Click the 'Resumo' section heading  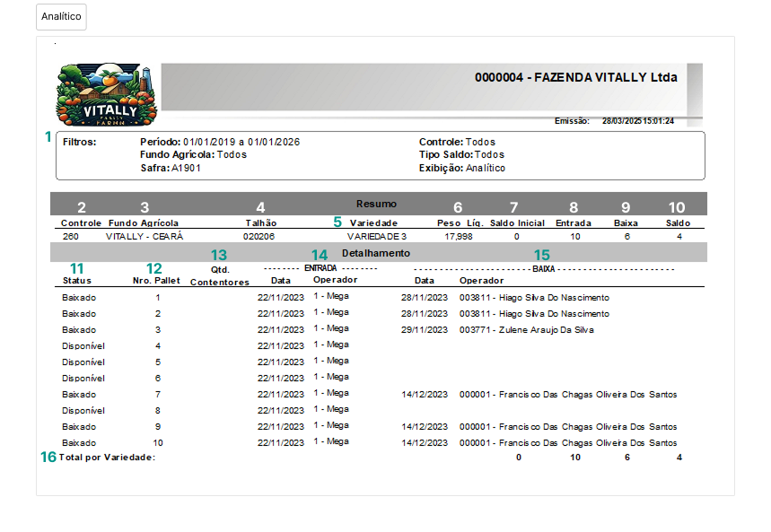tap(376, 204)
